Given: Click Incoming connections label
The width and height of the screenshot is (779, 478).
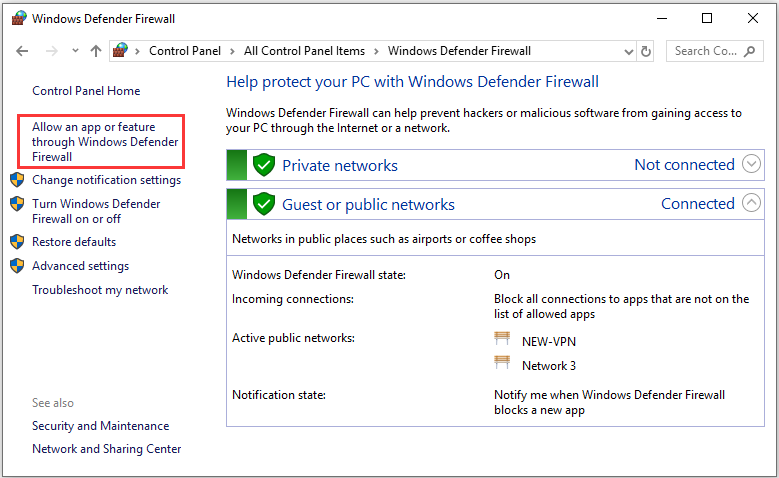Looking at the screenshot, I should click(x=293, y=299).
